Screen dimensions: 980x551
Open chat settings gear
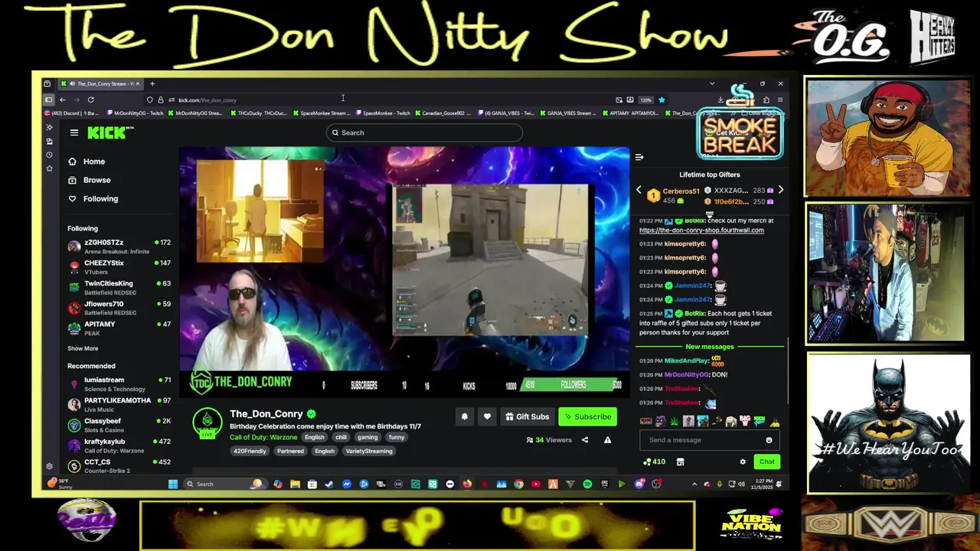[x=742, y=462]
